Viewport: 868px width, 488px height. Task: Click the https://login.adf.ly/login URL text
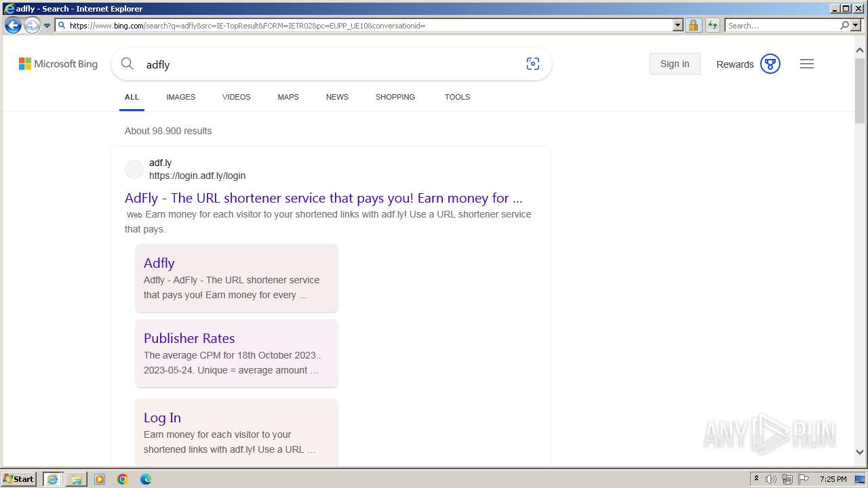click(x=197, y=176)
